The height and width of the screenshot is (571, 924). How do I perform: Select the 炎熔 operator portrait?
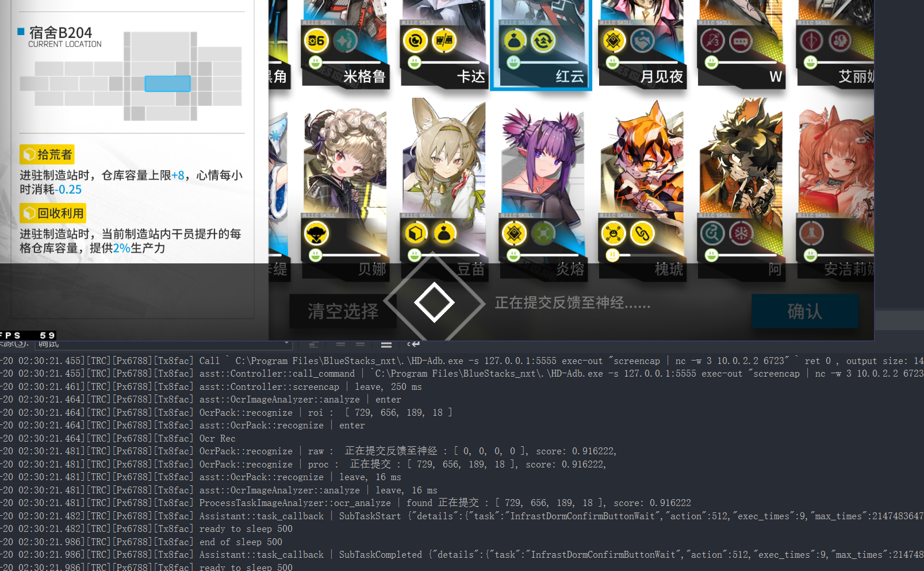pyautogui.click(x=543, y=161)
